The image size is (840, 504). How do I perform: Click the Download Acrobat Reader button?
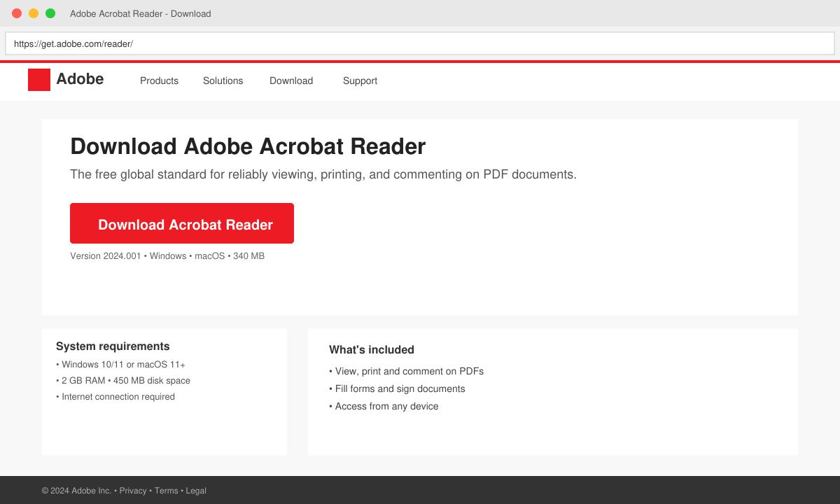pyautogui.click(x=182, y=223)
